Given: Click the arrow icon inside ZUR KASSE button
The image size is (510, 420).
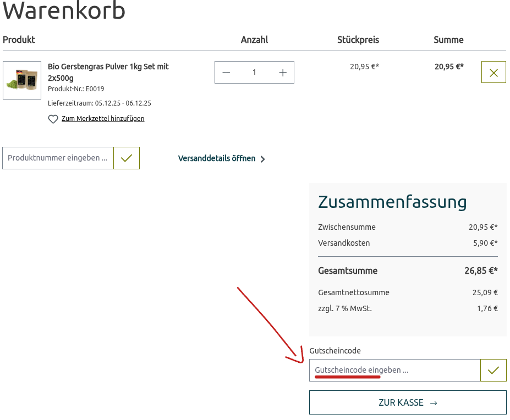Looking at the screenshot, I should coord(434,402).
